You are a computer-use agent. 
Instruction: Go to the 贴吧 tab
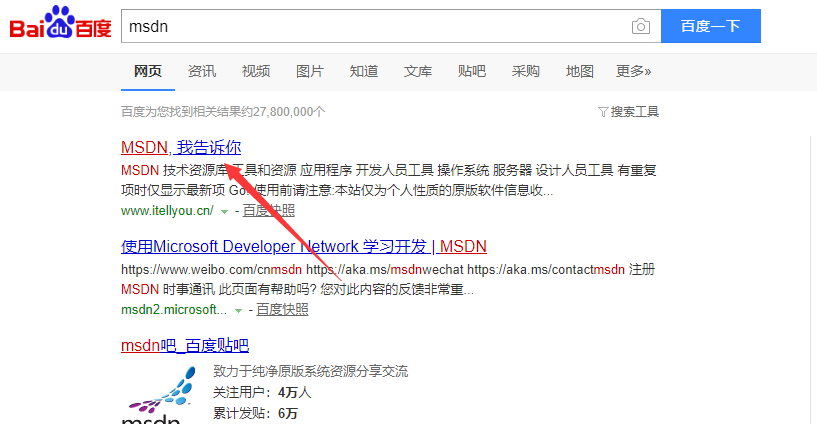click(472, 71)
